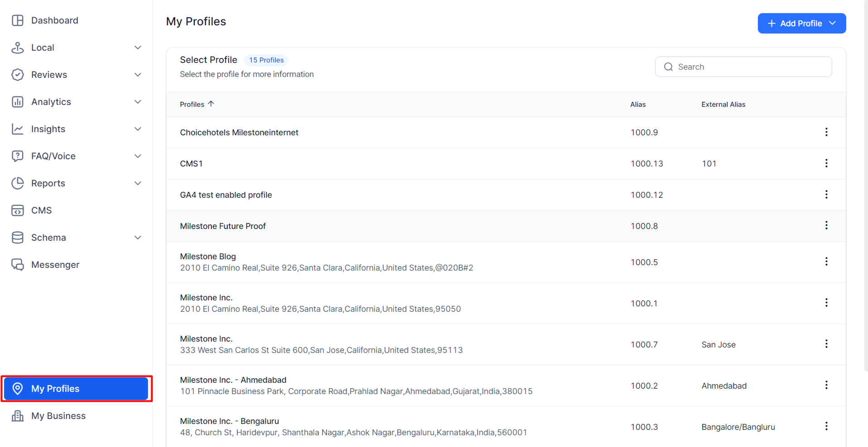Image resolution: width=868 pixels, height=447 pixels.
Task: Click the My Profiles location pin icon
Action: click(x=18, y=389)
